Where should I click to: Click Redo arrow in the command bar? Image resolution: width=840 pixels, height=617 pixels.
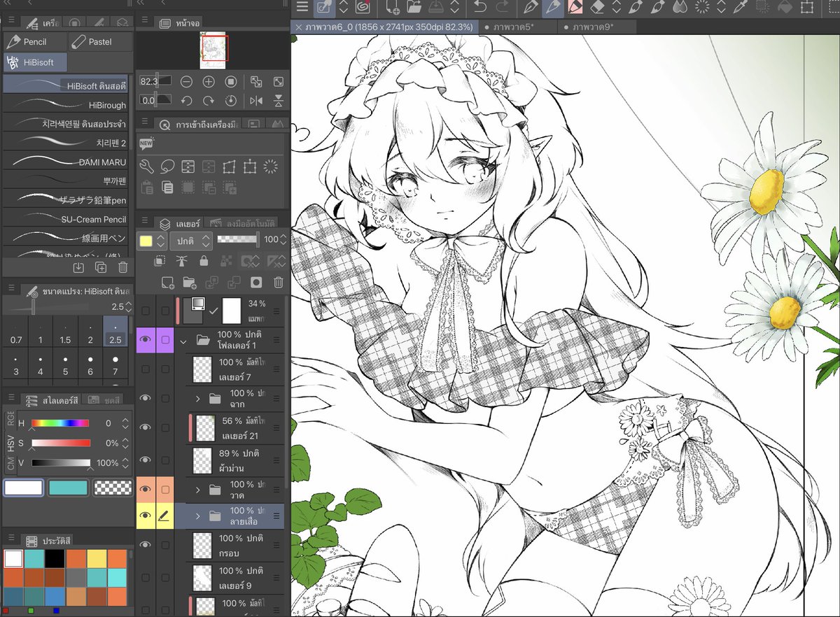(x=501, y=7)
